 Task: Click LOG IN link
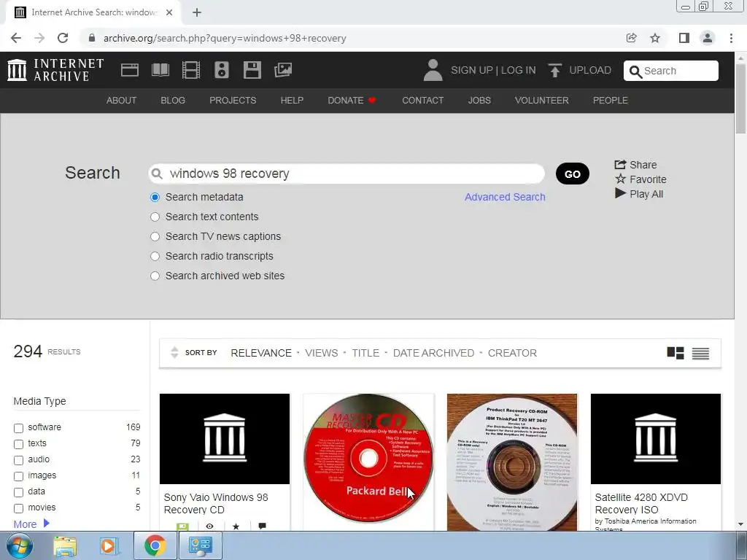point(519,70)
